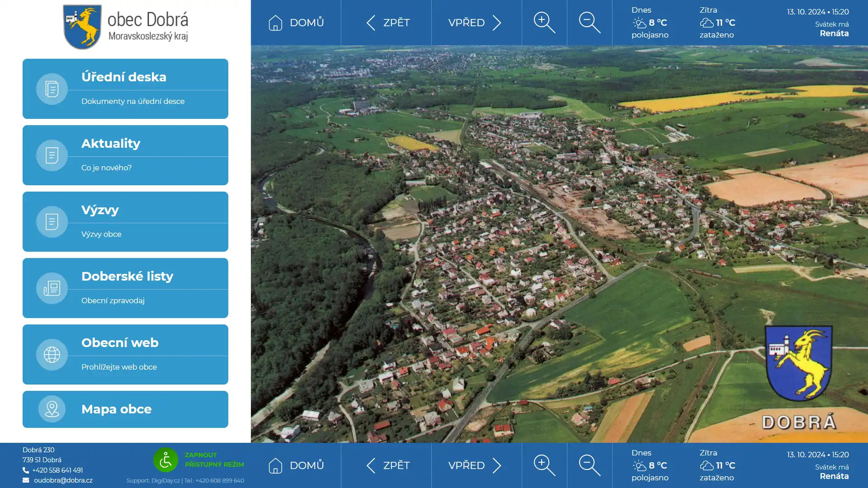The image size is (868, 488).
Task: Click the Doberské listy newspaper icon
Action: click(x=52, y=288)
